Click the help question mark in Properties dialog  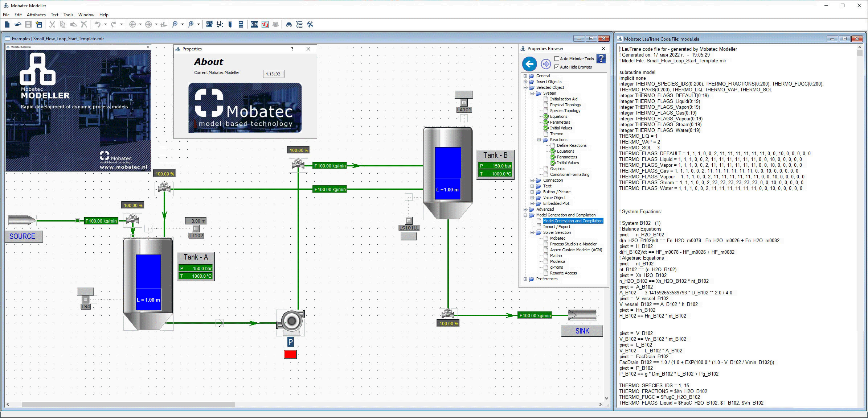click(x=292, y=49)
